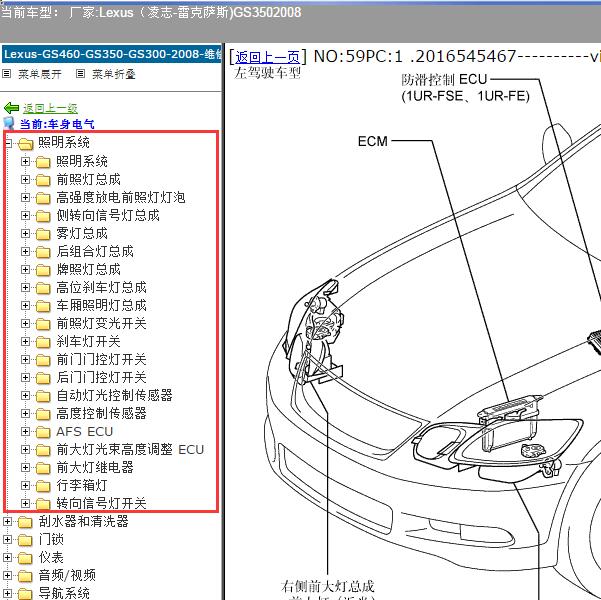Viewport: 601px width, 600px height.
Task: Expand the 前照灯总成 node
Action: point(25,179)
